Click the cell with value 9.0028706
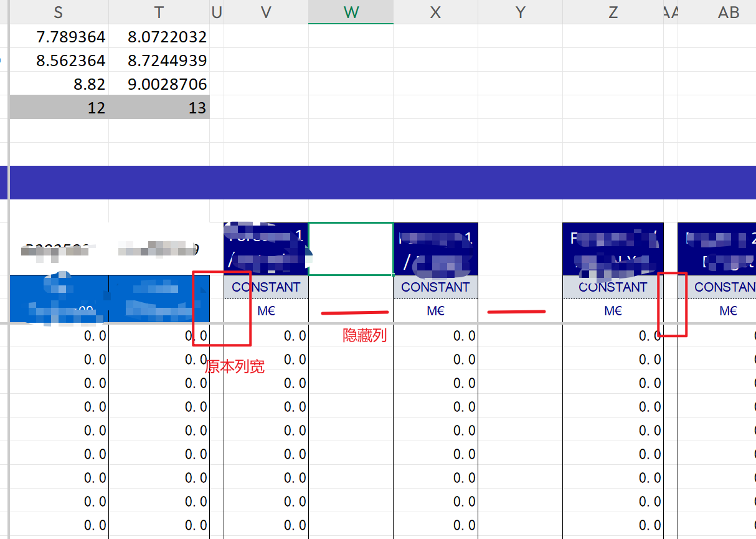 point(159,84)
